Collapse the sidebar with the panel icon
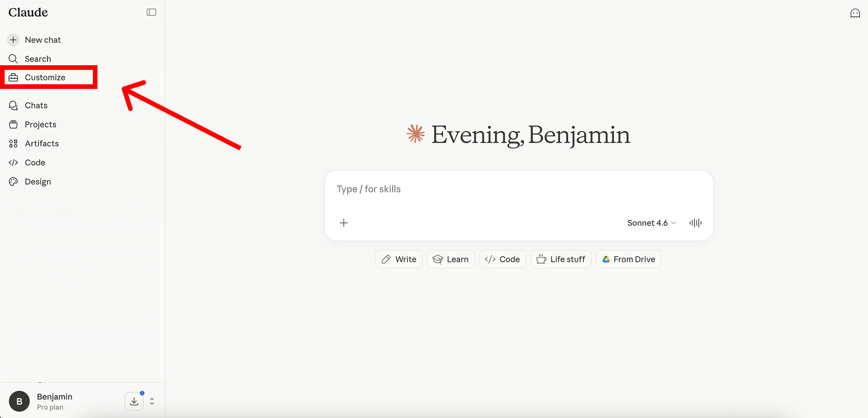 (151, 12)
